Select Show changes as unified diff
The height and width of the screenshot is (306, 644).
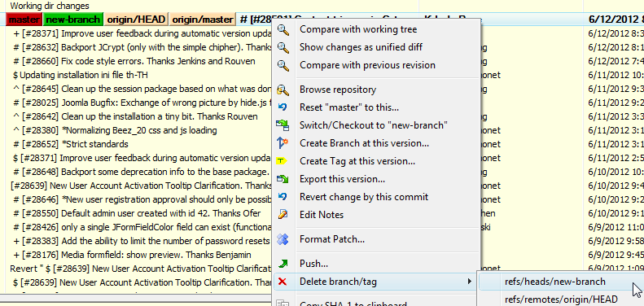click(x=361, y=47)
